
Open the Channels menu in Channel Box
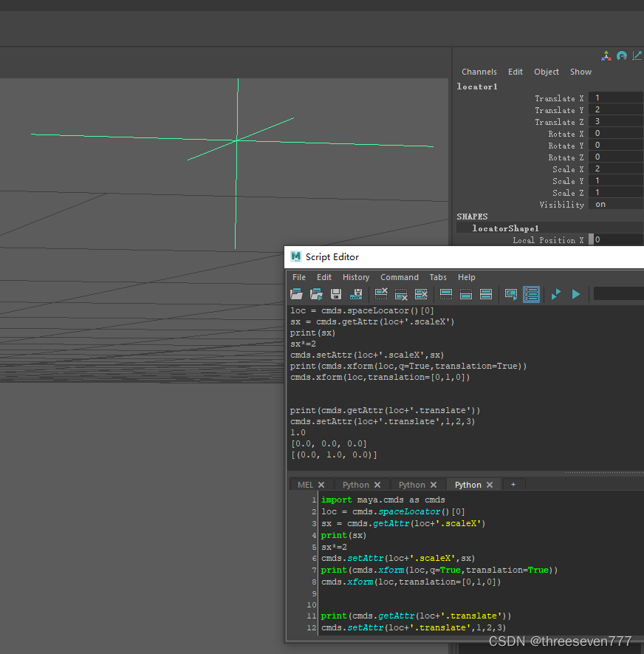pyautogui.click(x=479, y=72)
